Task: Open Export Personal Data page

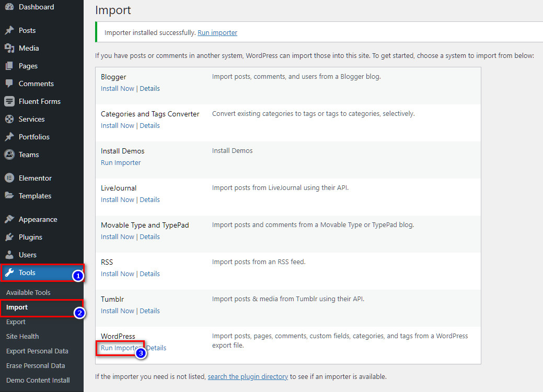Action: 37,351
